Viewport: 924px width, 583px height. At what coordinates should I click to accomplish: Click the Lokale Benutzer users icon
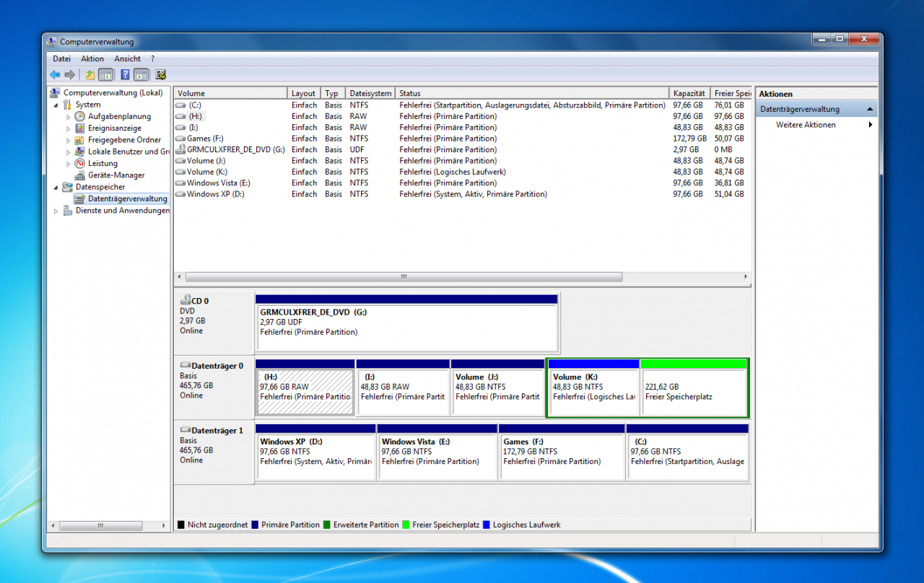80,152
